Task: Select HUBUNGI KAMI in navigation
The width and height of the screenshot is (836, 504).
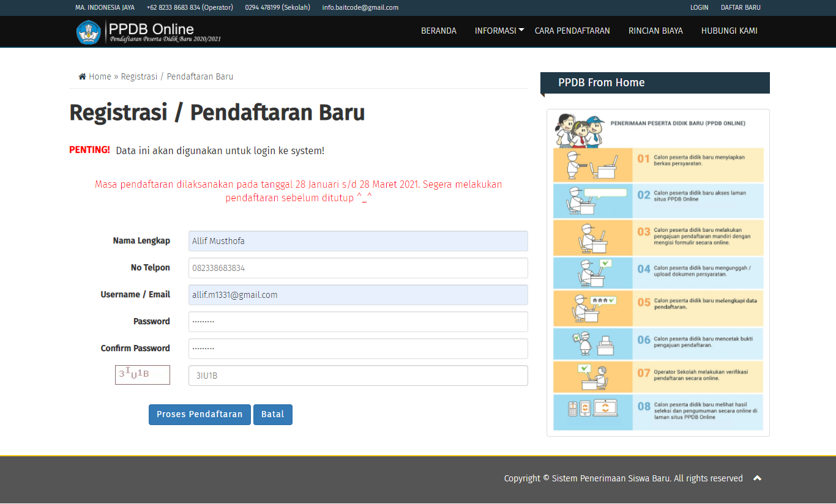Action: click(729, 31)
